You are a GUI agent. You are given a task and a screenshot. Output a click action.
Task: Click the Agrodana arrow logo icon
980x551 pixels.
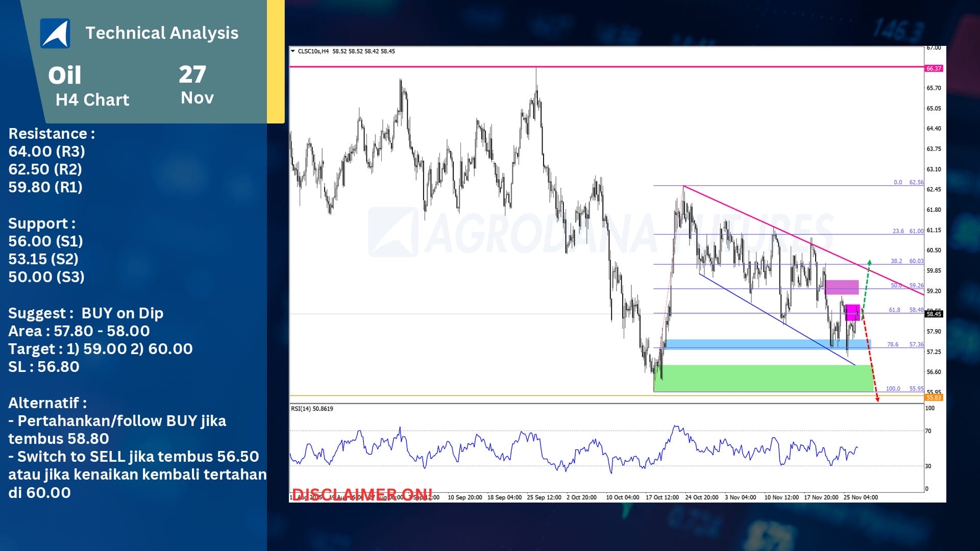(x=55, y=34)
